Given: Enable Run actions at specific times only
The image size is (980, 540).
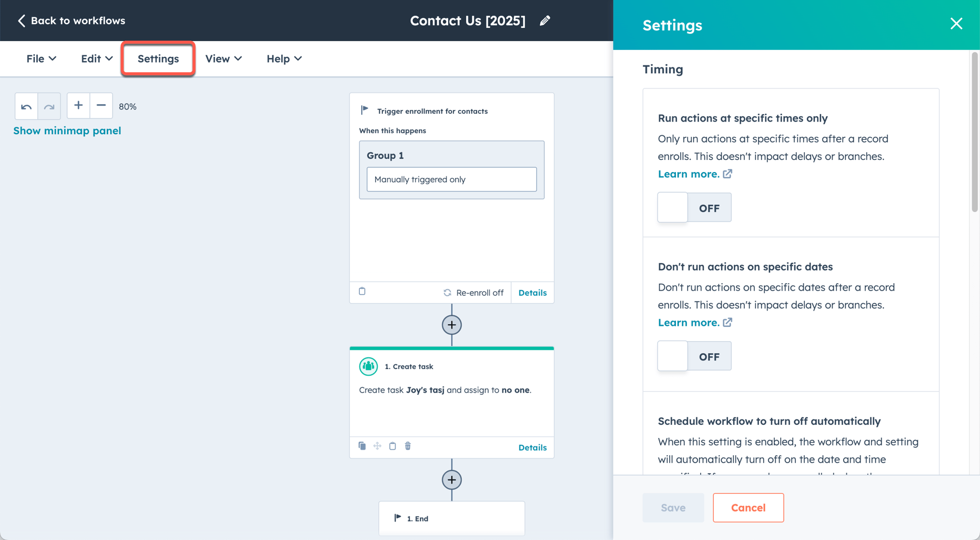Looking at the screenshot, I should (x=694, y=207).
